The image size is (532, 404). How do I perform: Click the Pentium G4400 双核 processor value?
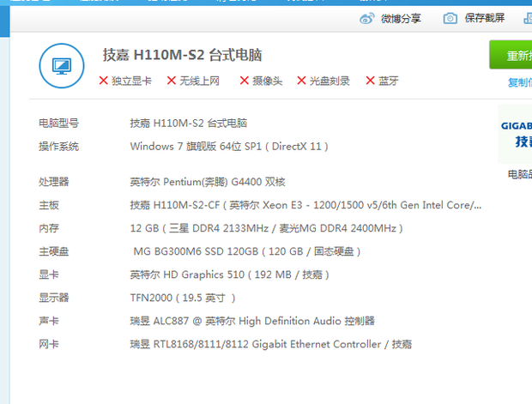tap(208, 182)
